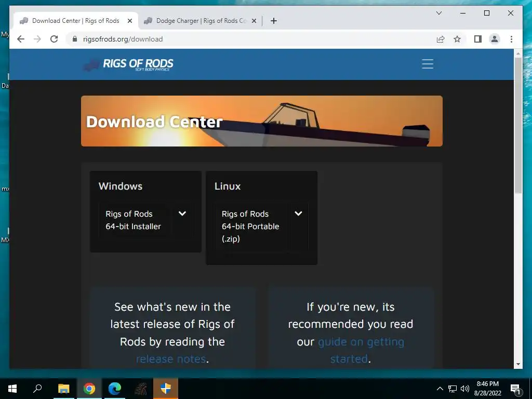Screen dimensions: 532x399
Task: Reload the rigsofrods.org page
Action: (54, 39)
